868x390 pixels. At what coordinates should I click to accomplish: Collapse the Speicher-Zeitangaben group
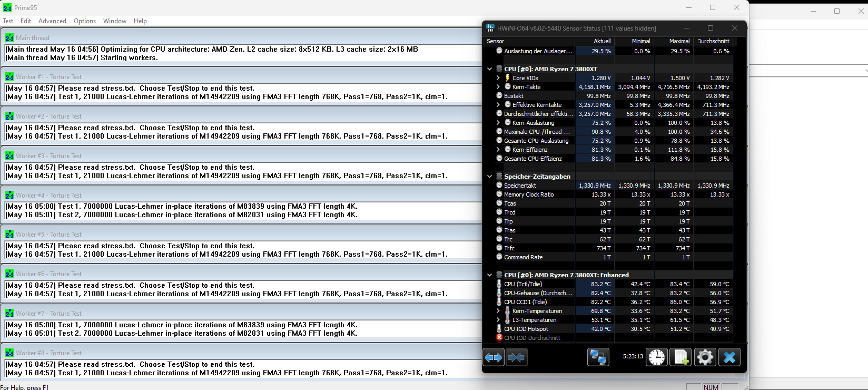click(x=489, y=177)
